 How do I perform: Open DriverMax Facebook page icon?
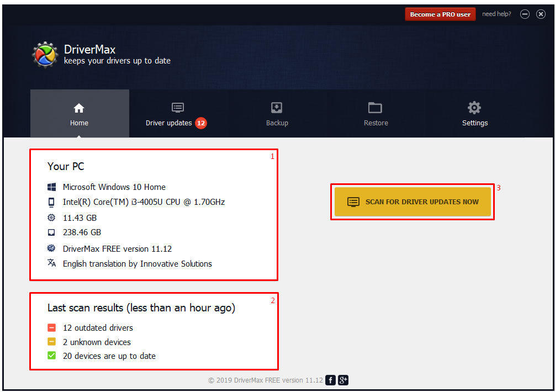(x=330, y=380)
